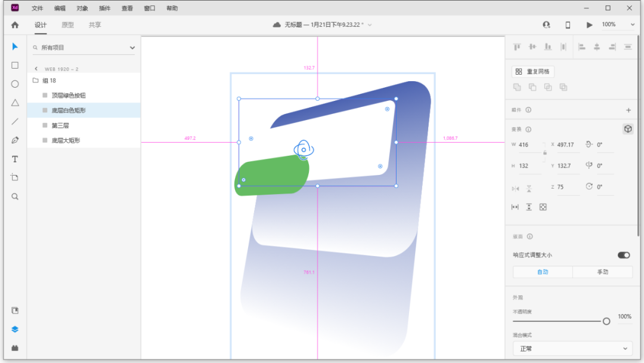Image resolution: width=644 pixels, height=363 pixels.
Task: Click the desktop preview play button
Action: (590, 25)
